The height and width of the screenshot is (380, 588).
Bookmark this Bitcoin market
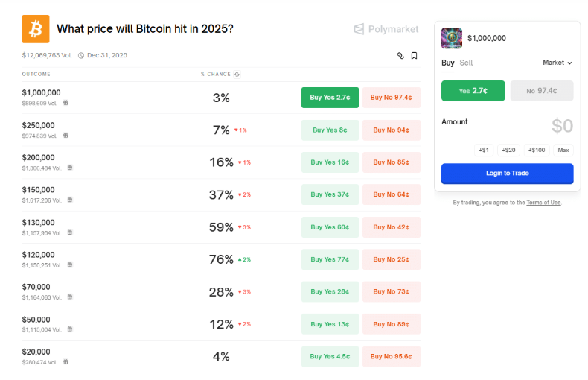pos(414,56)
